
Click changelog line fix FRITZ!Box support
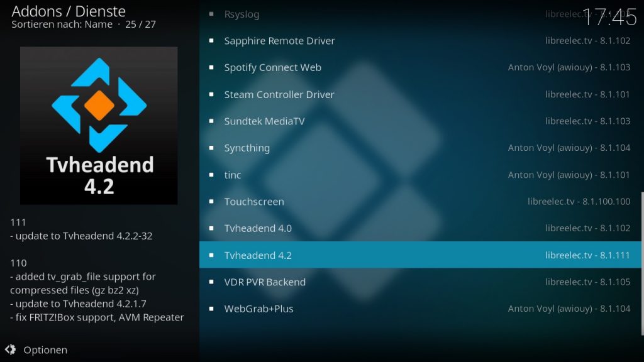point(97,317)
